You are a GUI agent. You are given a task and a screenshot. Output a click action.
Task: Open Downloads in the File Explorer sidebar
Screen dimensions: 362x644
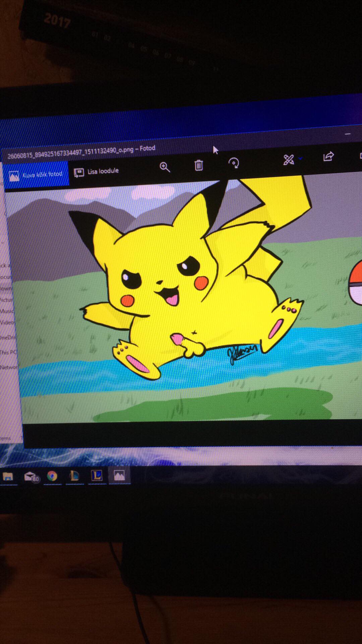click(6, 288)
